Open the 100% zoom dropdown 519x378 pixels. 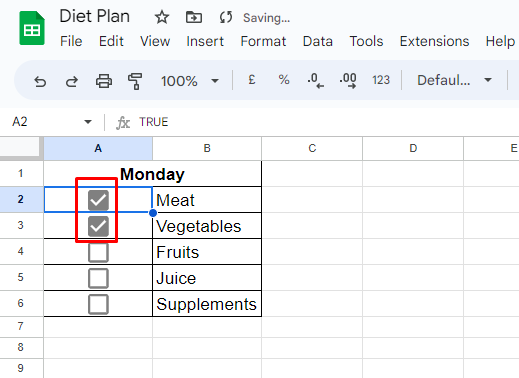point(190,81)
